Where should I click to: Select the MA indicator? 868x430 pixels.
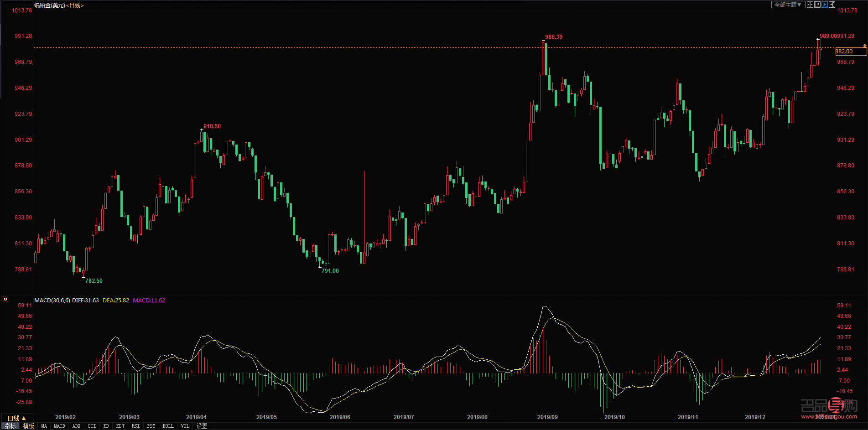pyautogui.click(x=44, y=425)
